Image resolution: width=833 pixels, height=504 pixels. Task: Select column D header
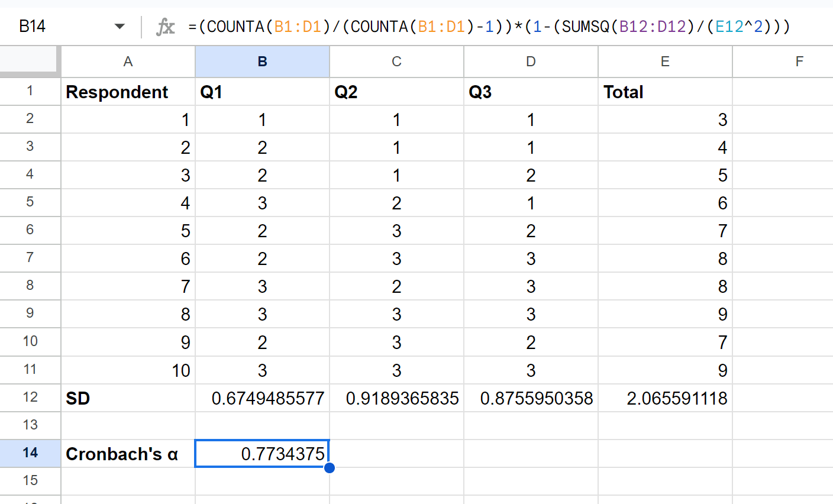[x=531, y=62]
